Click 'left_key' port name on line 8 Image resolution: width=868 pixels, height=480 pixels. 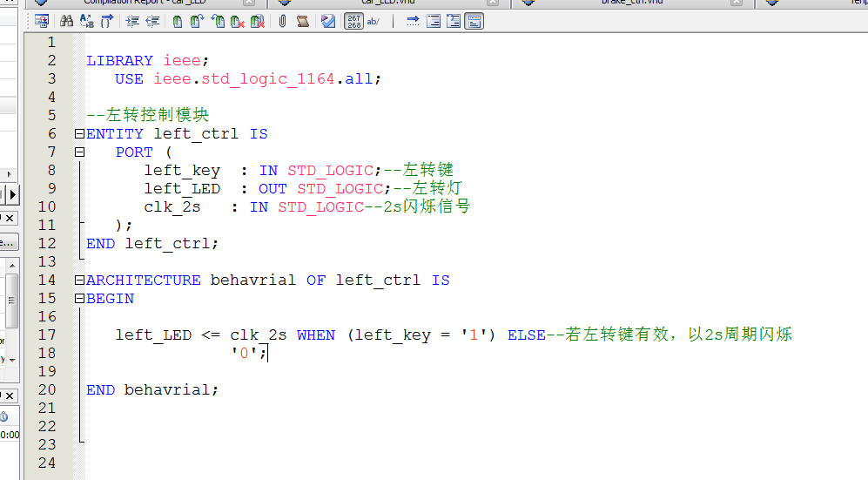[182, 171]
